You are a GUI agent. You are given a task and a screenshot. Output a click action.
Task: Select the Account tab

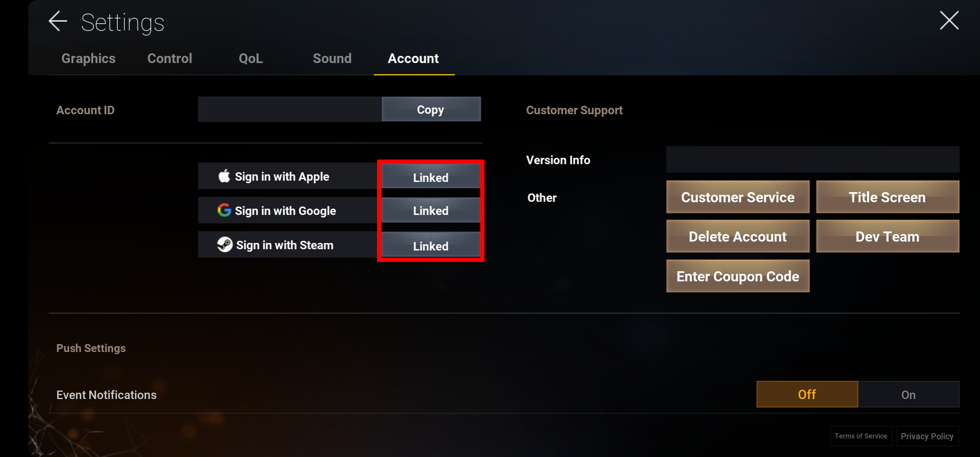(413, 58)
